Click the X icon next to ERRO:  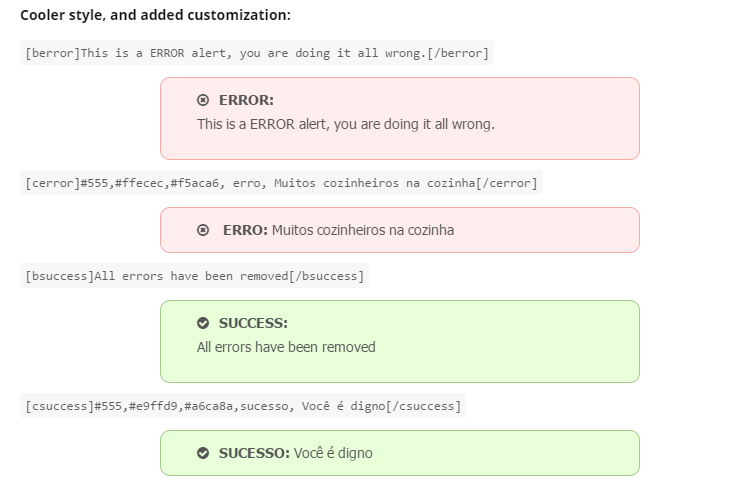[203, 230]
